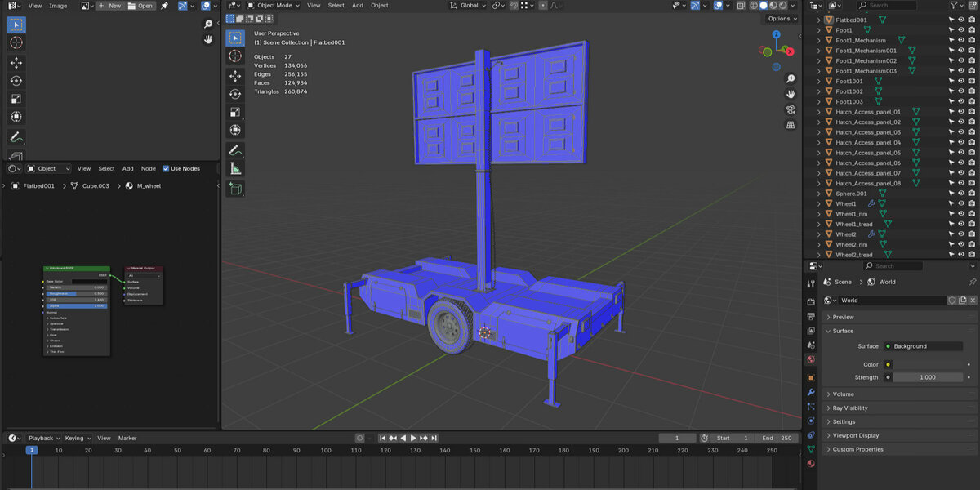Open the Physics properties tab

pos(811,421)
